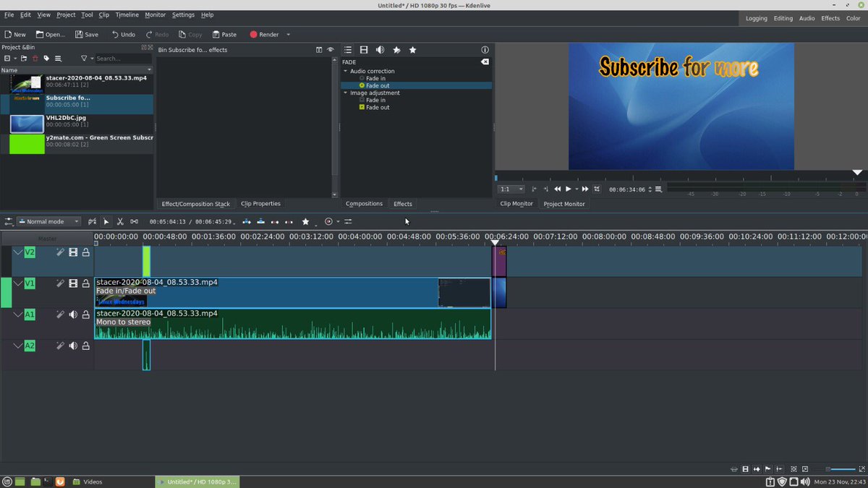Viewport: 868px width, 488px height.
Task: Play the clip in clip monitor
Action: pyautogui.click(x=568, y=189)
